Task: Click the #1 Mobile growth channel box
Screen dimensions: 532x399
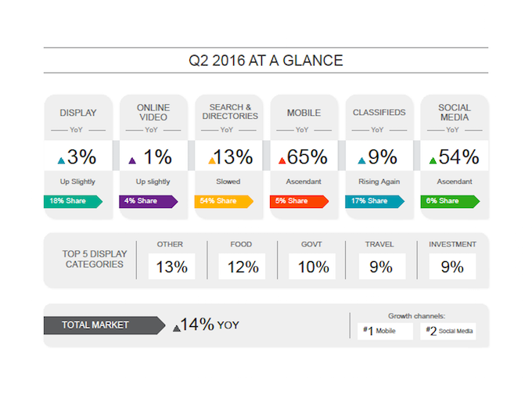Action: click(x=385, y=331)
